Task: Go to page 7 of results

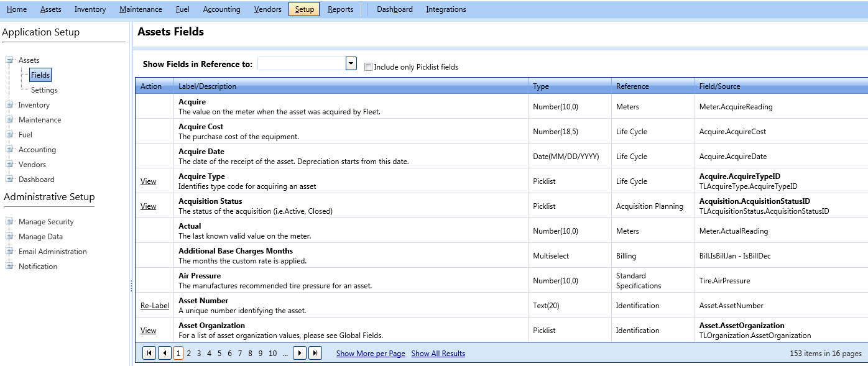Action: pos(240,354)
